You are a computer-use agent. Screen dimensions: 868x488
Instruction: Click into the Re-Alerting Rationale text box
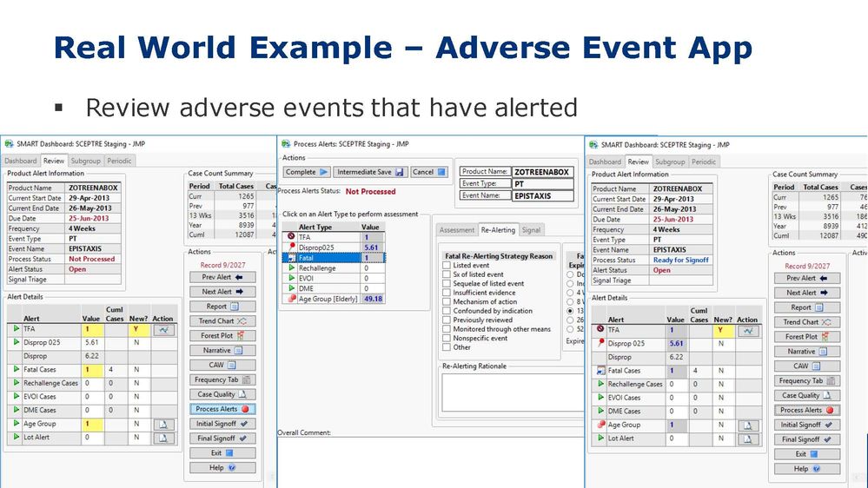coord(513,392)
